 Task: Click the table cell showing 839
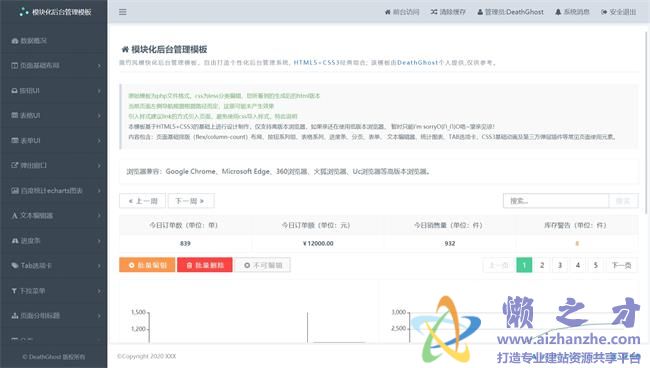click(185, 244)
